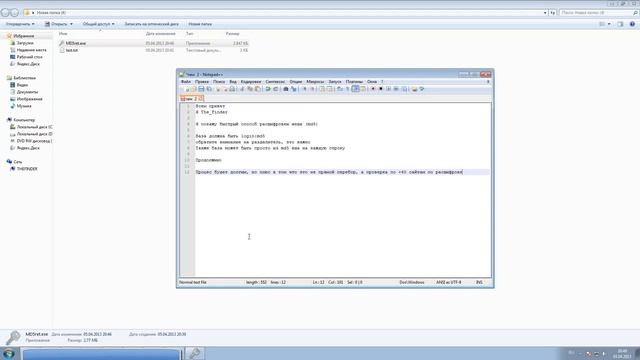Screen dimensions: 640x360
Task: Open the Кодировки menu
Action: click(x=251, y=82)
